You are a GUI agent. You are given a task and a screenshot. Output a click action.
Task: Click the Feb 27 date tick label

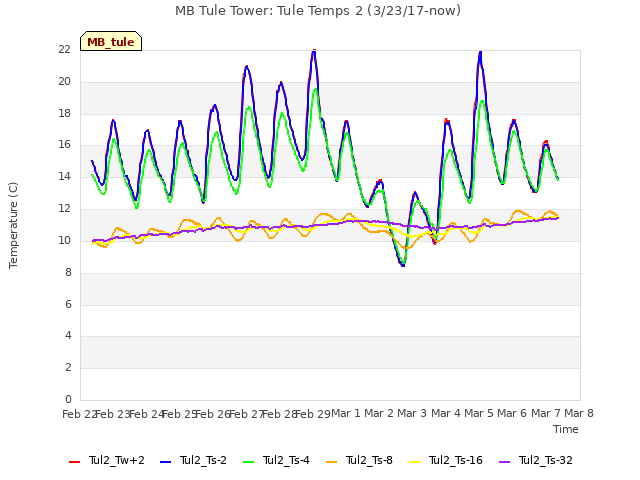pyautogui.click(x=246, y=414)
